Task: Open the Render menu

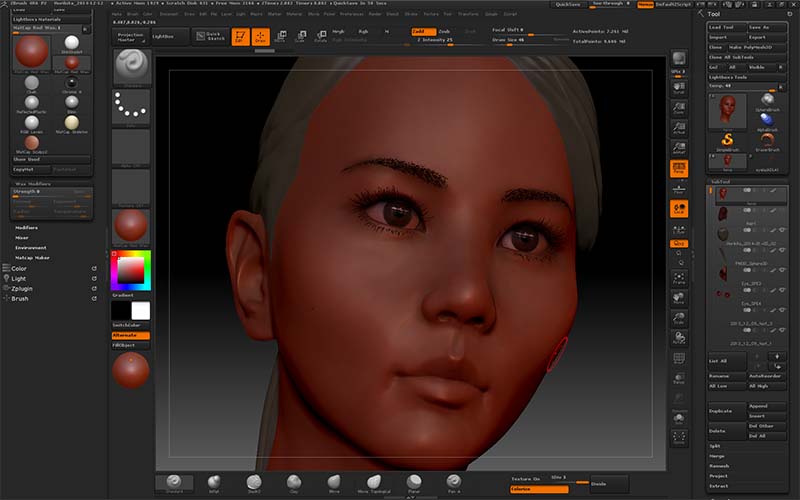Action: [x=375, y=14]
